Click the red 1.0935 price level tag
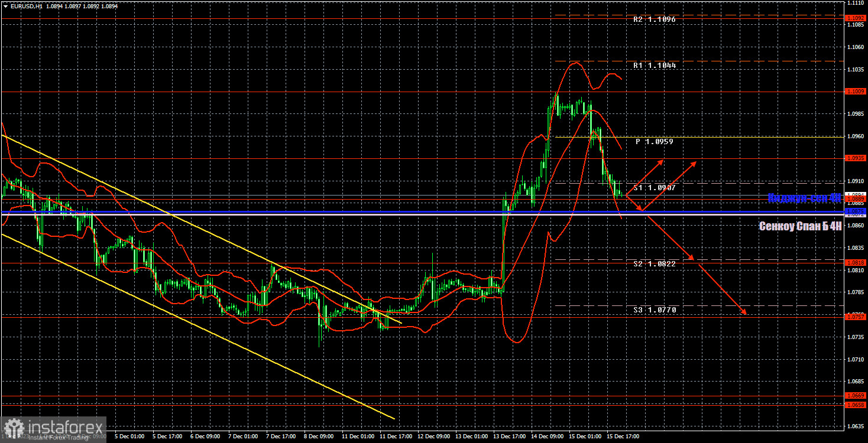 click(x=856, y=158)
